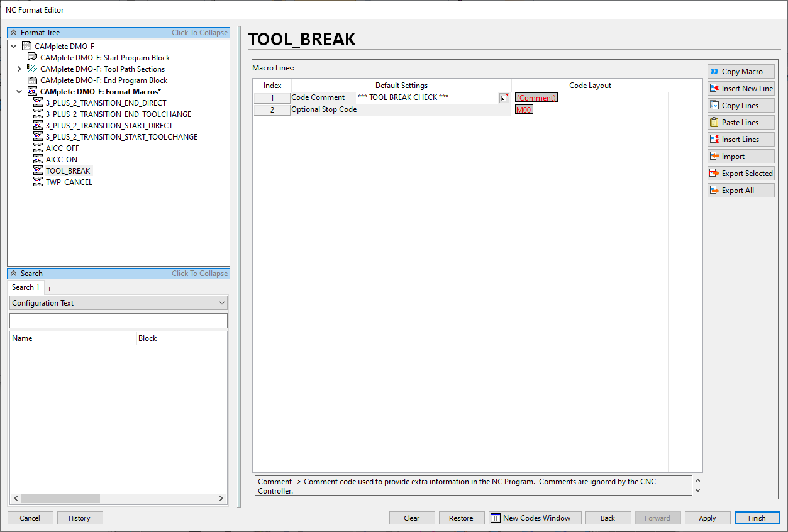The width and height of the screenshot is (788, 532).
Task: Click Insert New Line button
Action: pos(741,89)
